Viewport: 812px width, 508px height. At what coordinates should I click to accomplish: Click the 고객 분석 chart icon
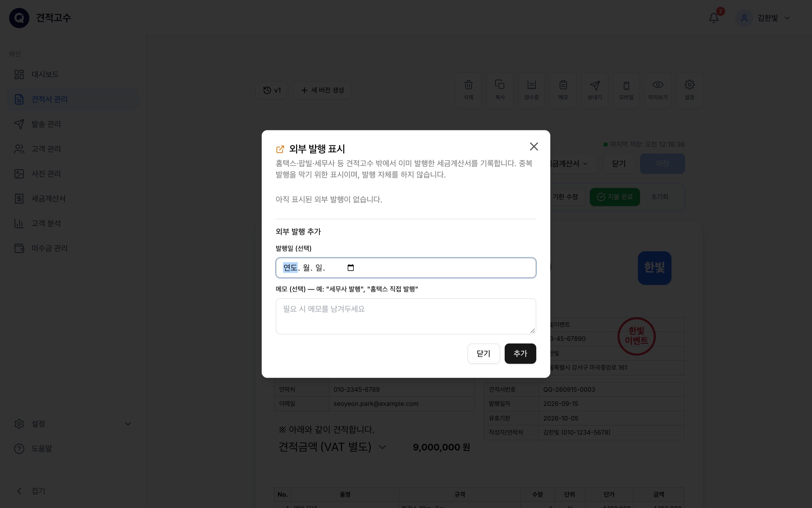(x=19, y=224)
